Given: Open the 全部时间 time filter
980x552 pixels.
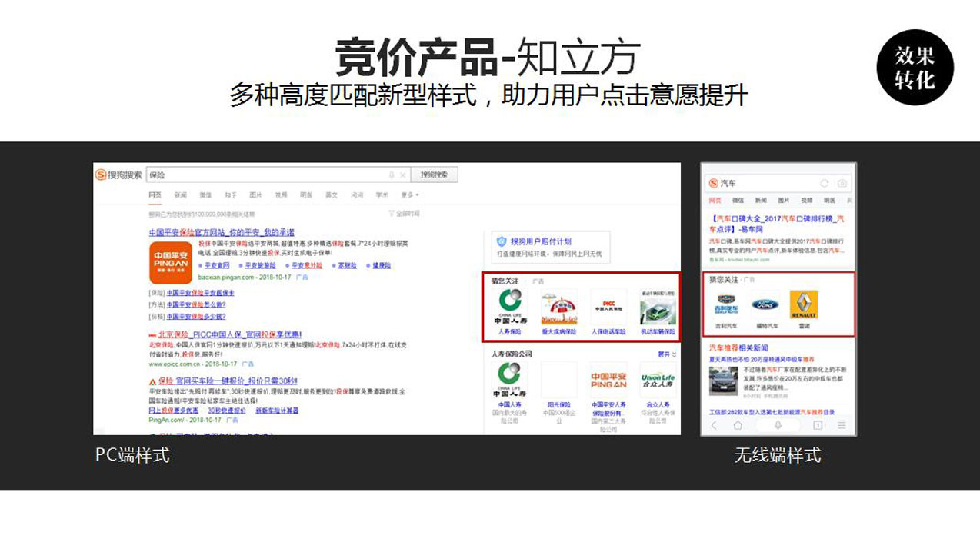Looking at the screenshot, I should click(405, 214).
